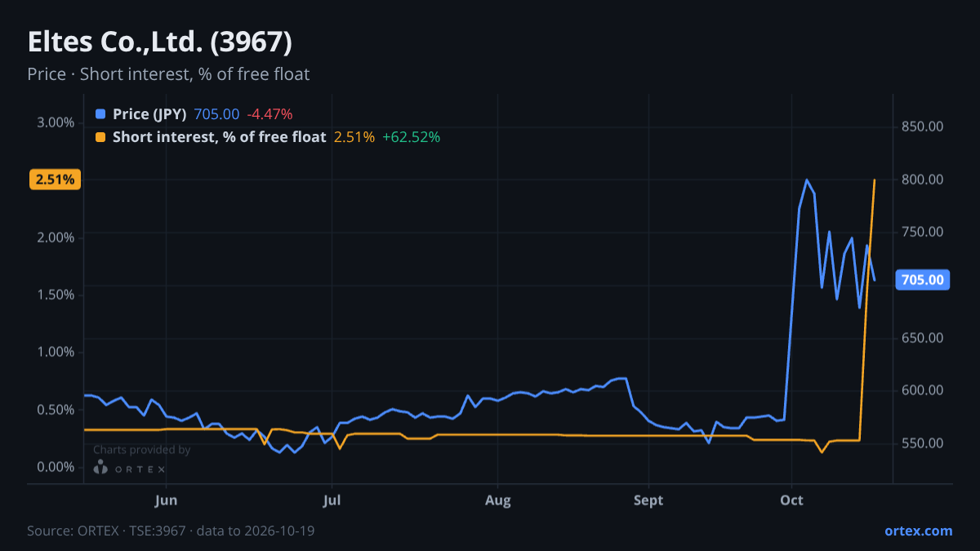This screenshot has height=551, width=980.
Task: Click the 600.00 right axis label
Action: (923, 390)
